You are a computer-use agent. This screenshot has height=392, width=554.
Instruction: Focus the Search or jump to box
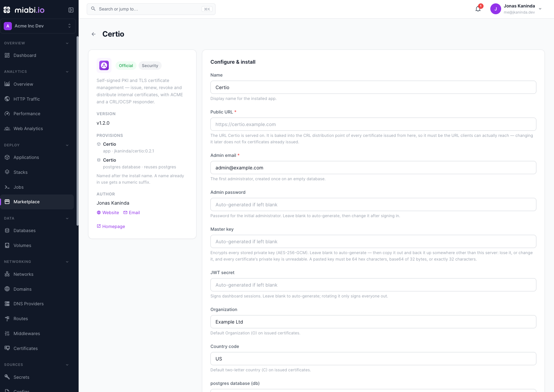pos(151,9)
